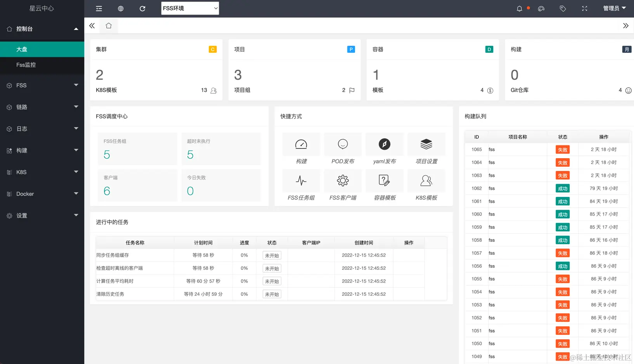634x364 pixels.
Task: Select 大盘 in the sidebar
Action: tap(42, 49)
